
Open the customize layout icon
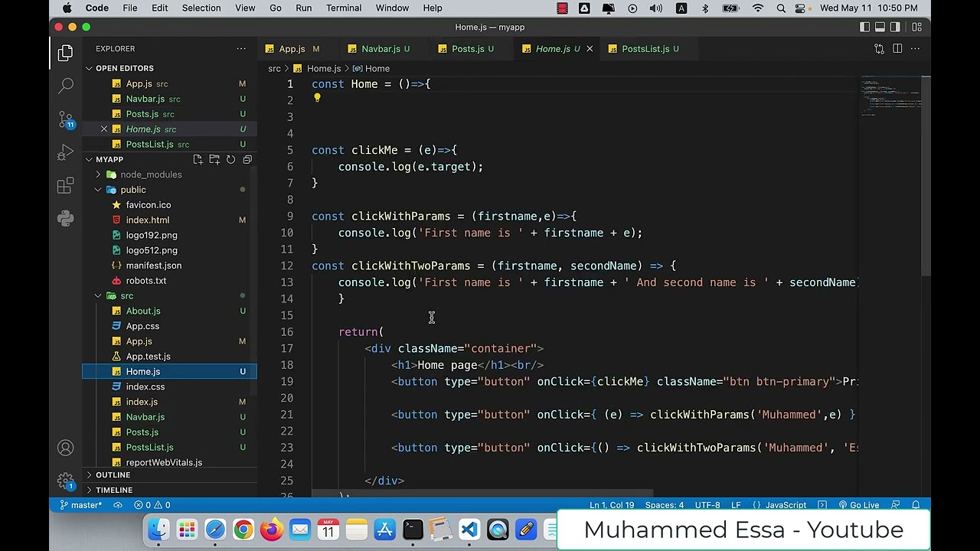click(916, 27)
